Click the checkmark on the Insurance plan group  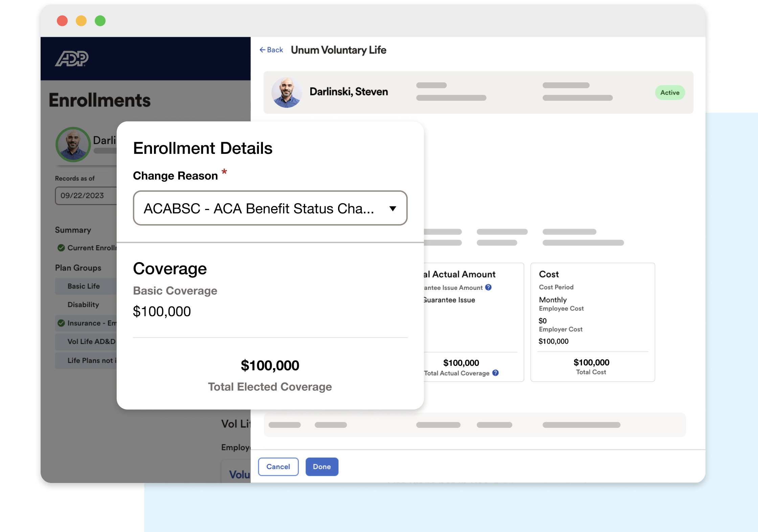[x=61, y=323]
